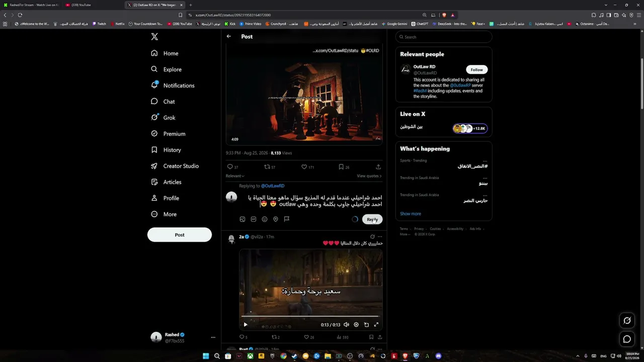Open video settings gear in 2a's reply
The height and width of the screenshot is (362, 644).
click(x=356, y=325)
